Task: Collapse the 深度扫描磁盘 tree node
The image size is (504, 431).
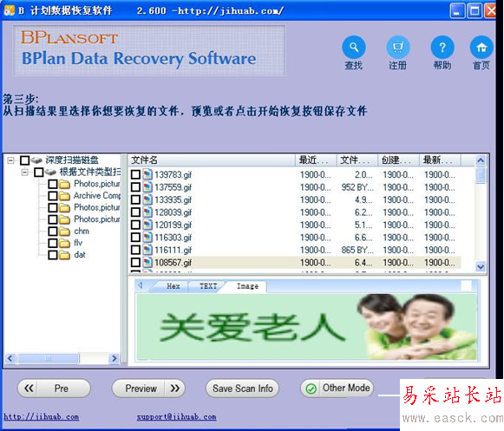Action: click(x=11, y=160)
